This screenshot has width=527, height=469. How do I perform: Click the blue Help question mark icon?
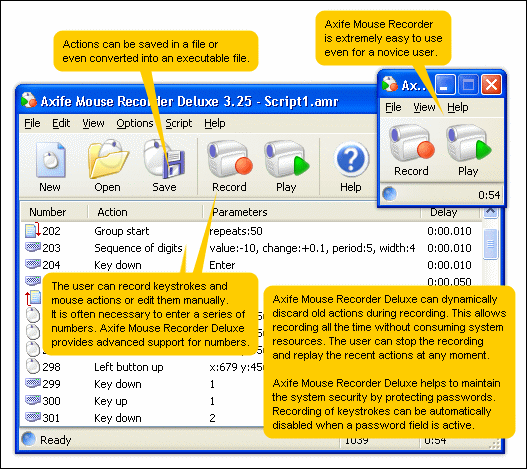coord(351,159)
